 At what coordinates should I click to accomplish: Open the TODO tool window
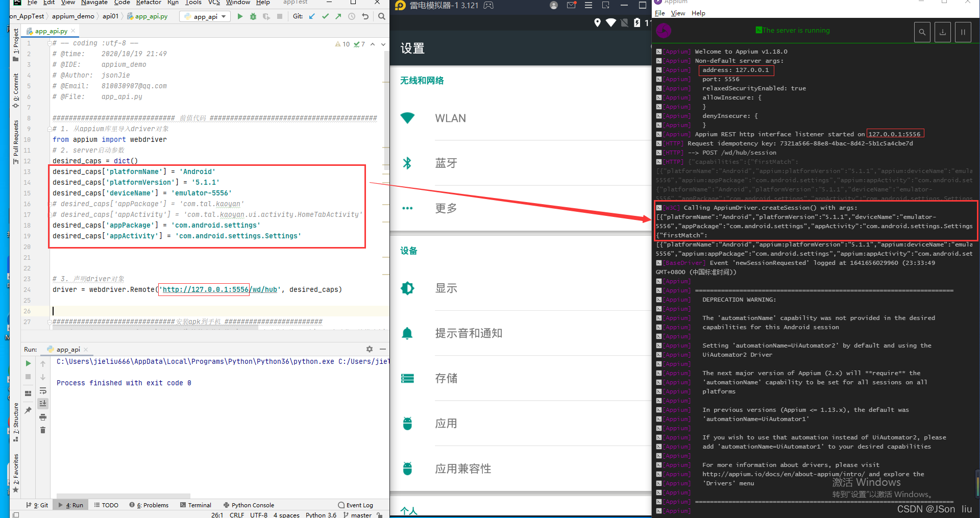pos(106,505)
